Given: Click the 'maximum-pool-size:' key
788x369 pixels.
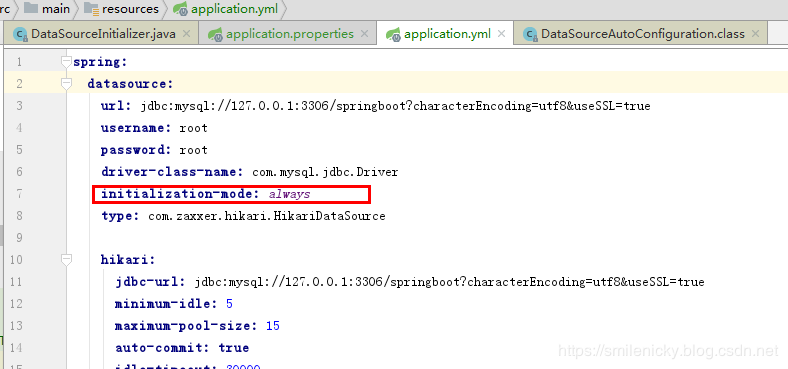Looking at the screenshot, I should 186,326.
